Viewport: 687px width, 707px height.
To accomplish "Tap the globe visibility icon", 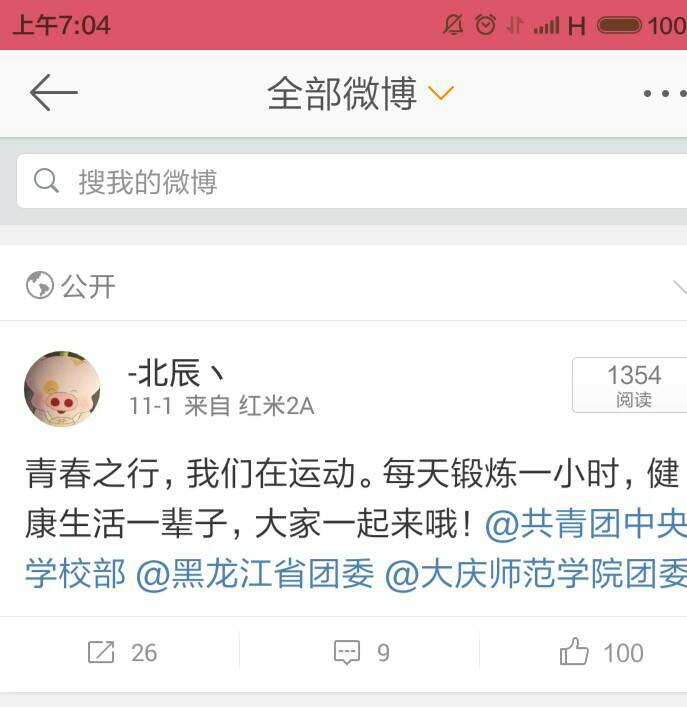I will tap(40, 285).
